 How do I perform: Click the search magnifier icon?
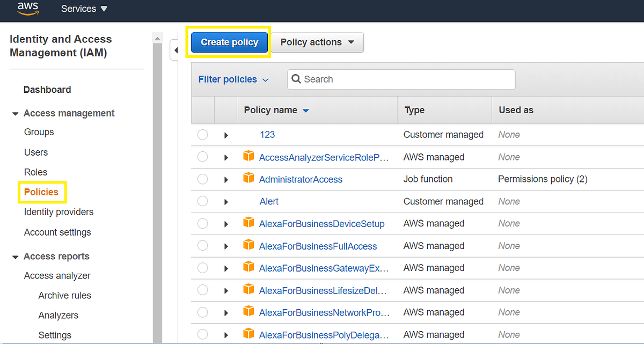pyautogui.click(x=297, y=79)
